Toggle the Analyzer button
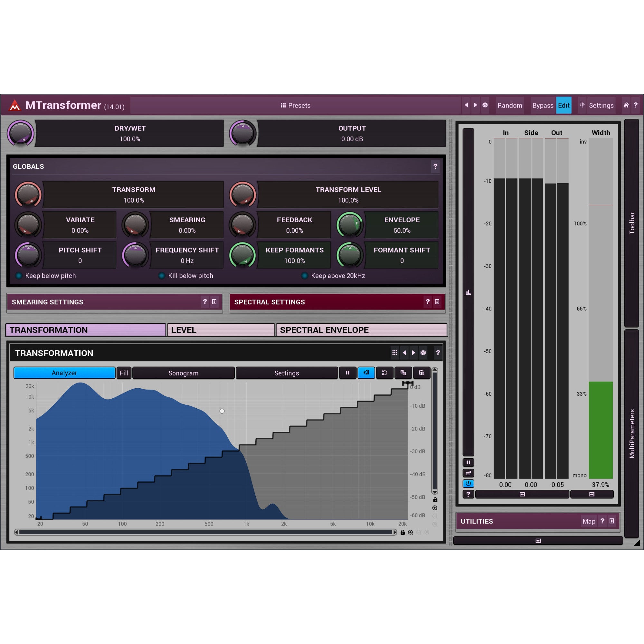 tap(64, 373)
